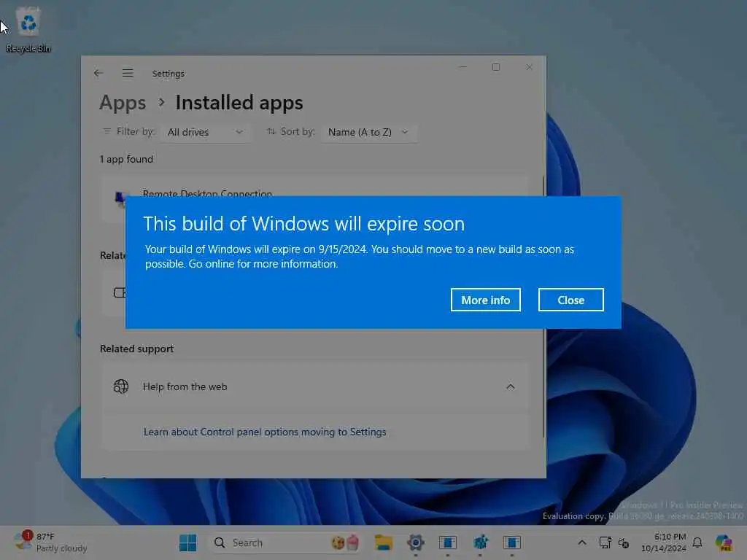Viewport: 747px width, 560px height.
Task: Open the Settings hamburger navigation menu
Action: tap(128, 73)
